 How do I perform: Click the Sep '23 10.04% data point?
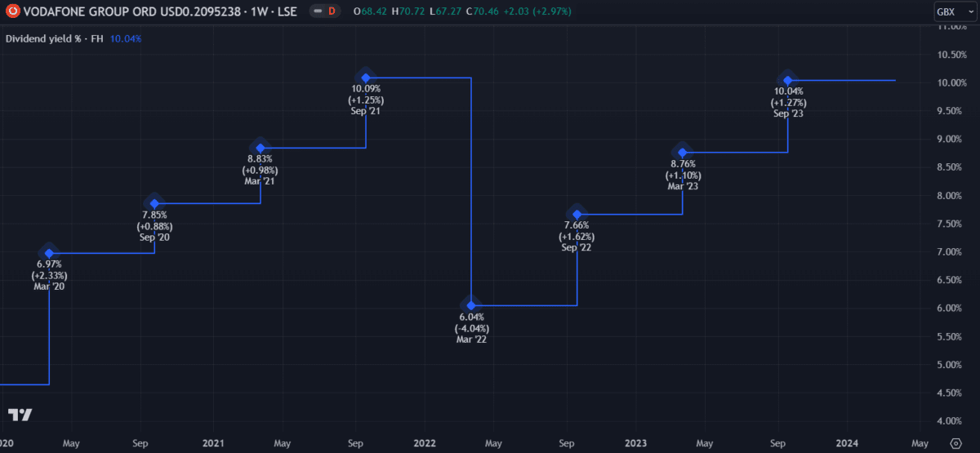pyautogui.click(x=788, y=80)
